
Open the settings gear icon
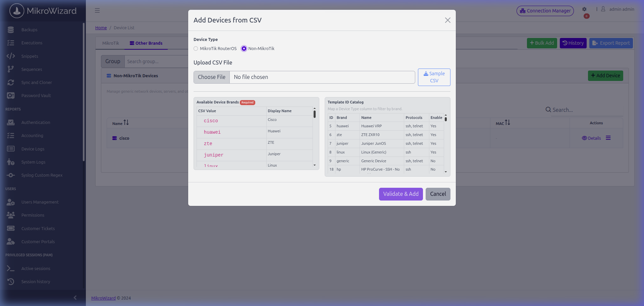coord(584,9)
